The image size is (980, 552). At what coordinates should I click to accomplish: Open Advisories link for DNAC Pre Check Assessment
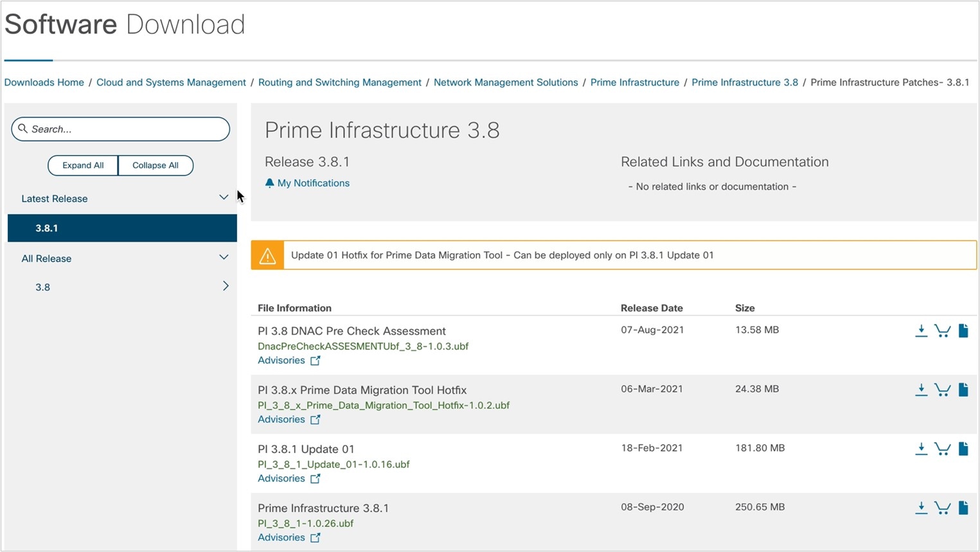(x=281, y=361)
